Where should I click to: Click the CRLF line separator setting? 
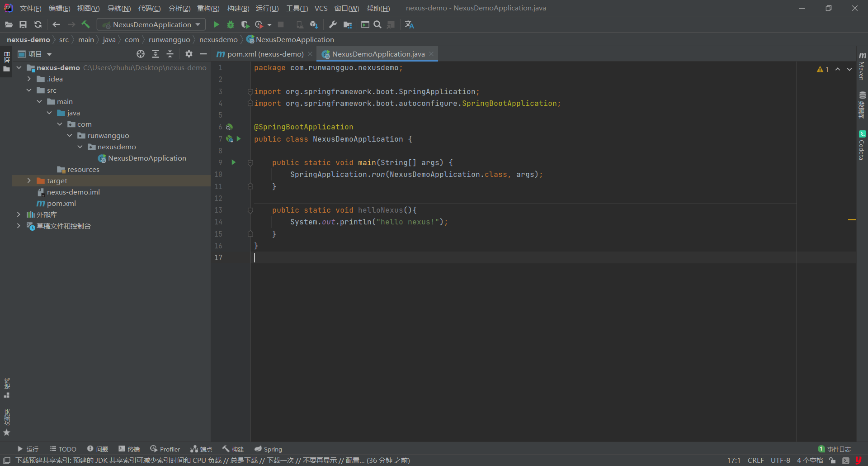click(x=755, y=461)
